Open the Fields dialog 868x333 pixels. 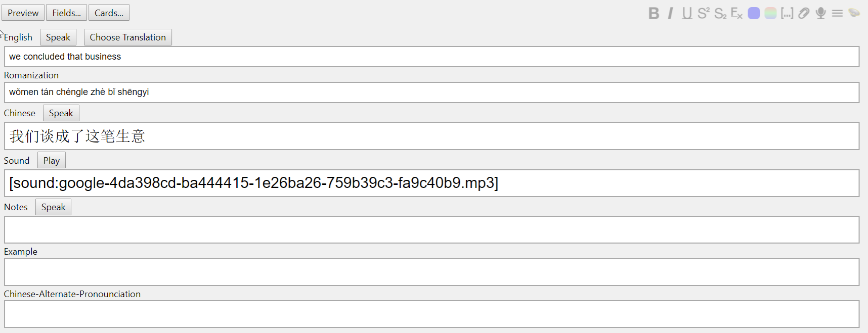66,13
